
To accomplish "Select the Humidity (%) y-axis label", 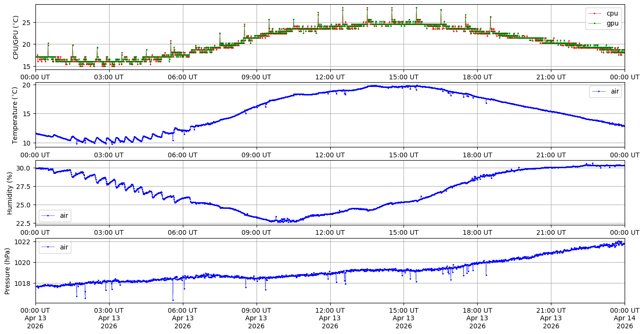I will click(x=9, y=193).
